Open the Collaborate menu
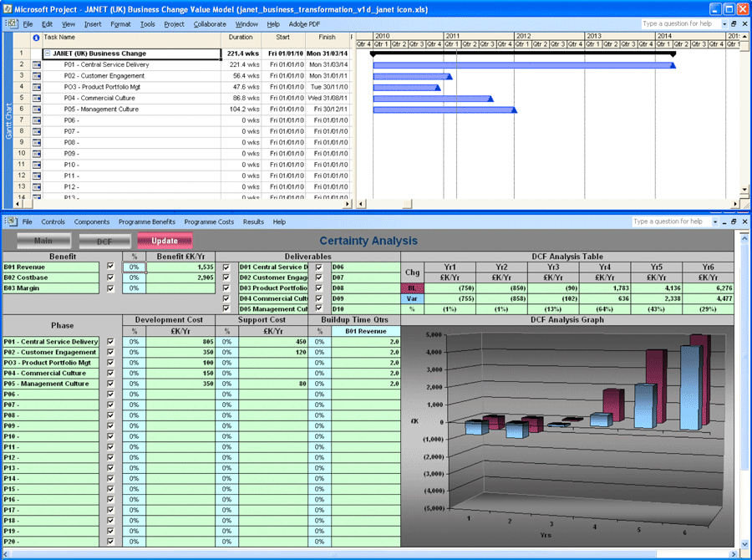 [x=210, y=24]
